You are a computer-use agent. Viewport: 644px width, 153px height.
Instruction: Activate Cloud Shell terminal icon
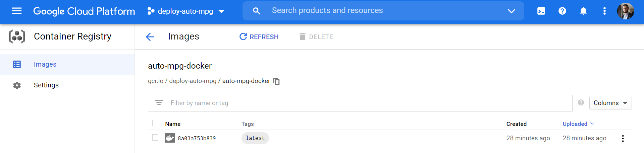(541, 11)
